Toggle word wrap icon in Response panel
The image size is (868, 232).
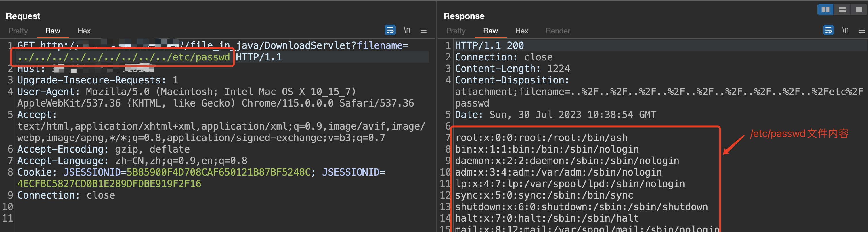[828, 30]
